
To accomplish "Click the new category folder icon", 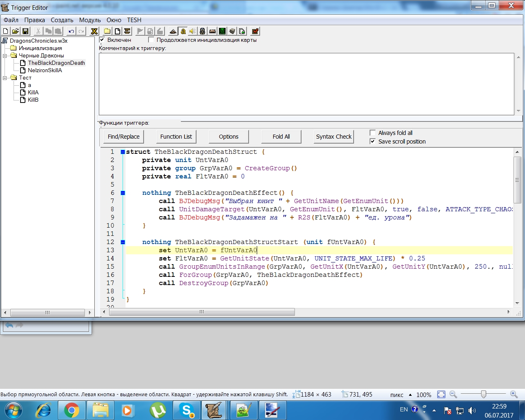I will 107,31.
